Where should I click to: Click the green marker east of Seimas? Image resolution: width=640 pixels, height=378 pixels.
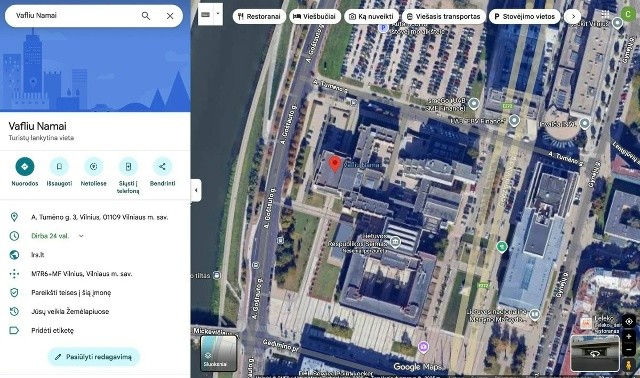click(x=502, y=247)
